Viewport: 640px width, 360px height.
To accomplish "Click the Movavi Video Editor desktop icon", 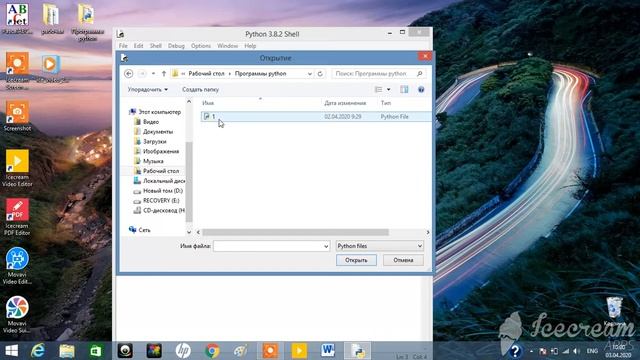I will [17, 266].
